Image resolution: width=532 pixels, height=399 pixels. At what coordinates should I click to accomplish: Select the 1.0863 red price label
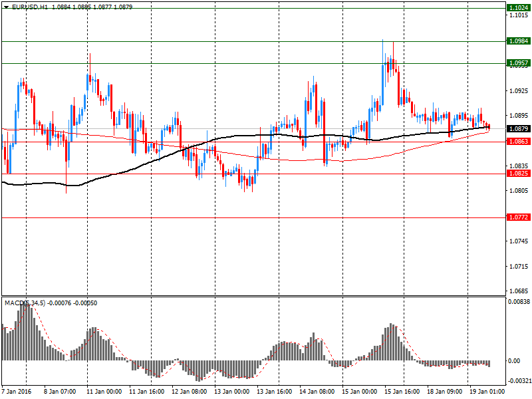click(x=518, y=141)
